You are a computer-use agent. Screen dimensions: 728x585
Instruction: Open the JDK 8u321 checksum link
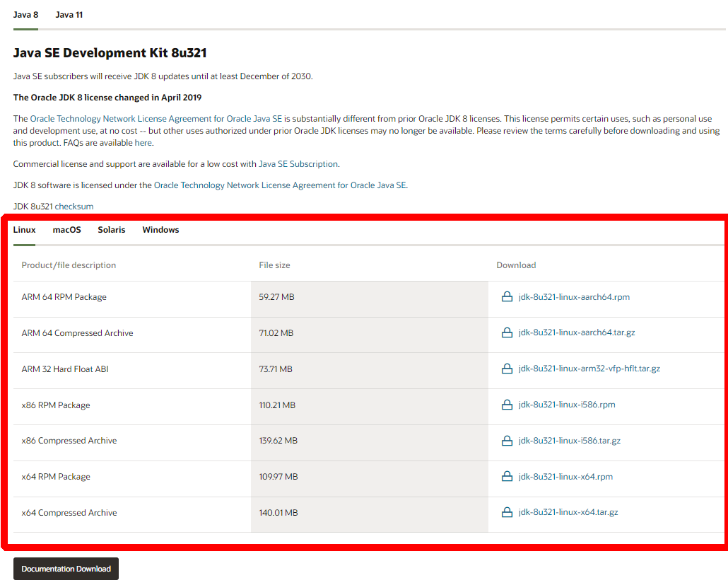click(x=74, y=207)
